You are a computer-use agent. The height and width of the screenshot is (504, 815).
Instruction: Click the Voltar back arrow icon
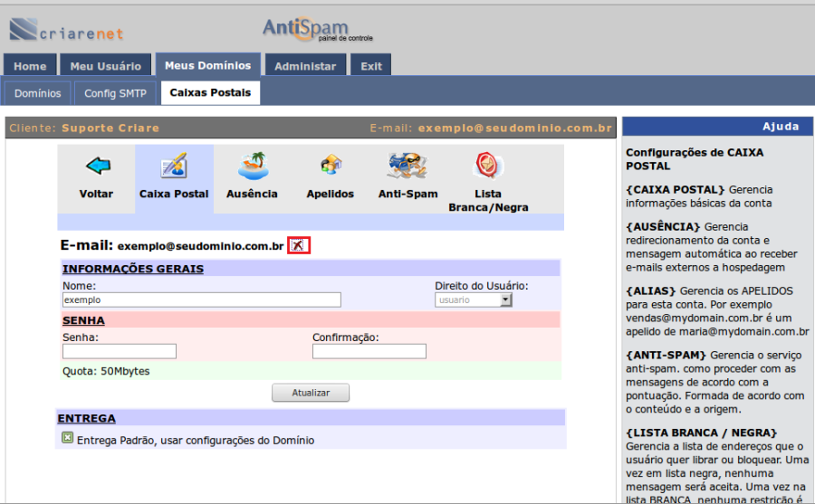tap(98, 166)
